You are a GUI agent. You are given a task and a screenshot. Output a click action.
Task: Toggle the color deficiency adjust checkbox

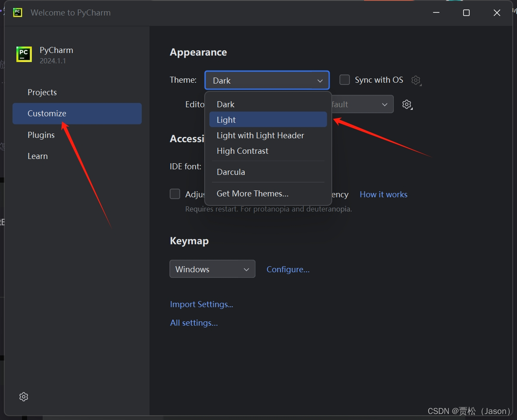point(175,194)
